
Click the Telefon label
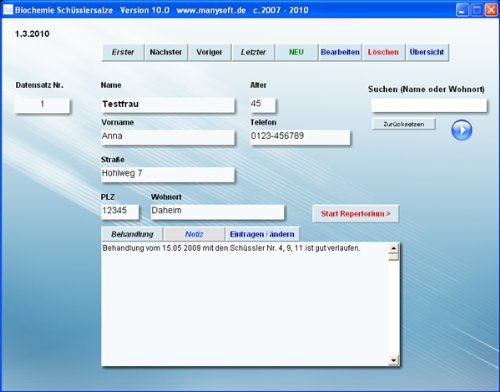[263, 122]
